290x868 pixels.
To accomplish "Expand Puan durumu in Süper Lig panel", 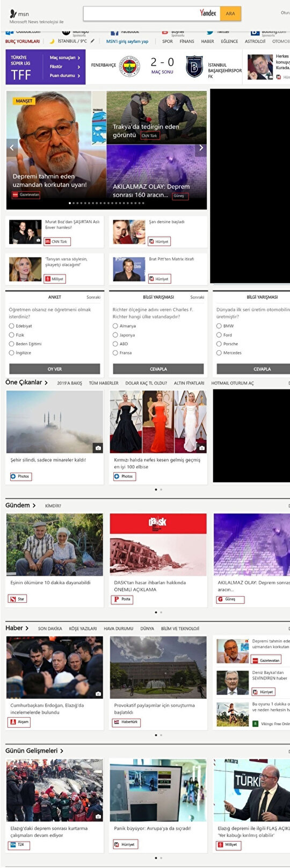I will pyautogui.click(x=65, y=76).
